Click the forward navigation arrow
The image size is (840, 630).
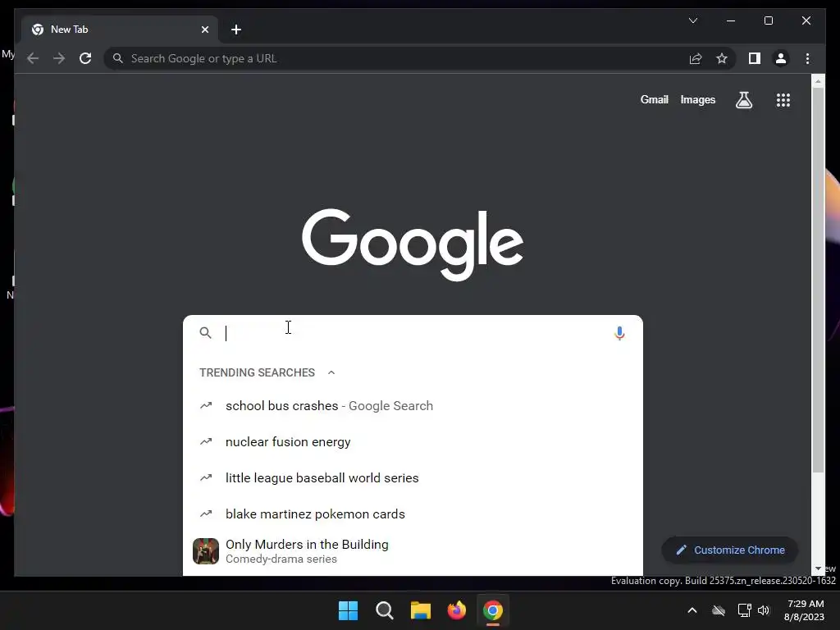tap(59, 58)
